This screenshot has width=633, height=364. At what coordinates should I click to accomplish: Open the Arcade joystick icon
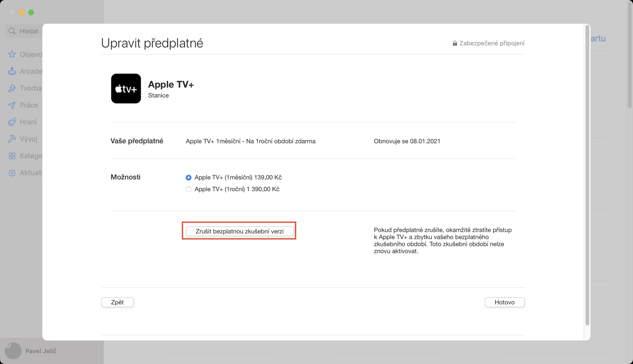click(12, 71)
